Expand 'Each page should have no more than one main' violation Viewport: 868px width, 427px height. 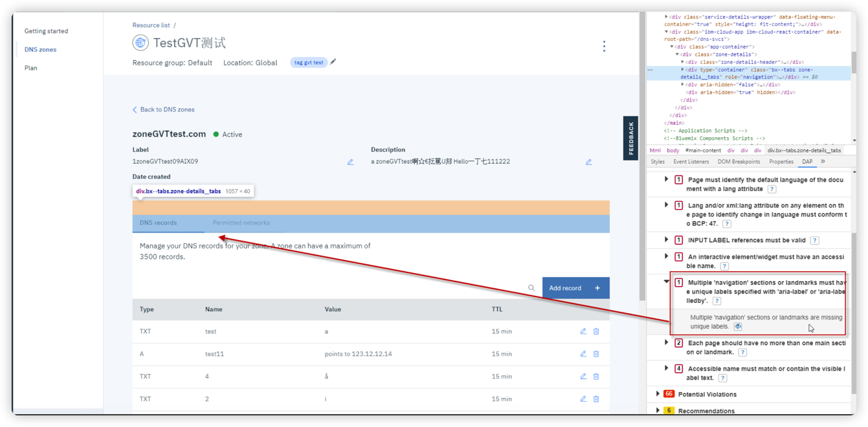pyautogui.click(x=666, y=343)
